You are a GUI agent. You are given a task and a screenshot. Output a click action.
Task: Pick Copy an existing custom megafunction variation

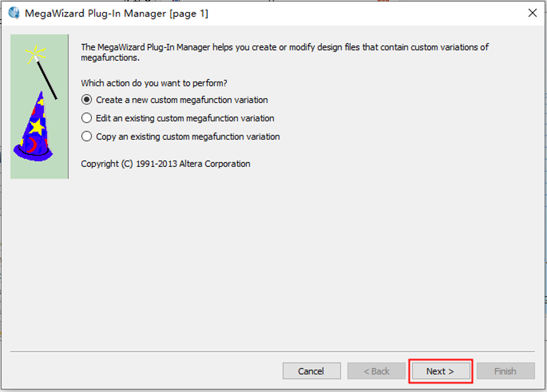(87, 137)
